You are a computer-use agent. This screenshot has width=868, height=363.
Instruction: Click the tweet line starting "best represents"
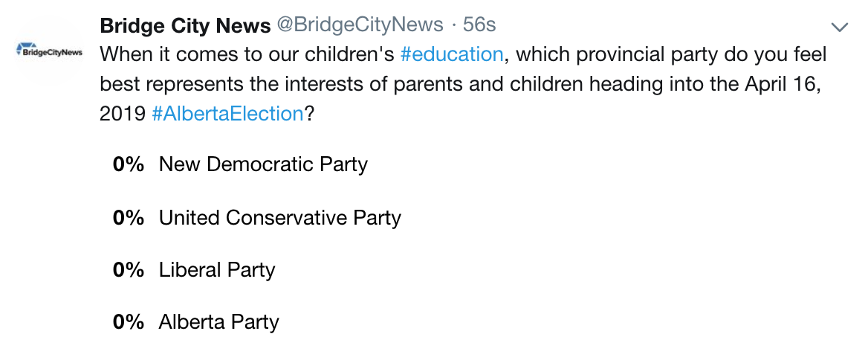click(x=459, y=84)
